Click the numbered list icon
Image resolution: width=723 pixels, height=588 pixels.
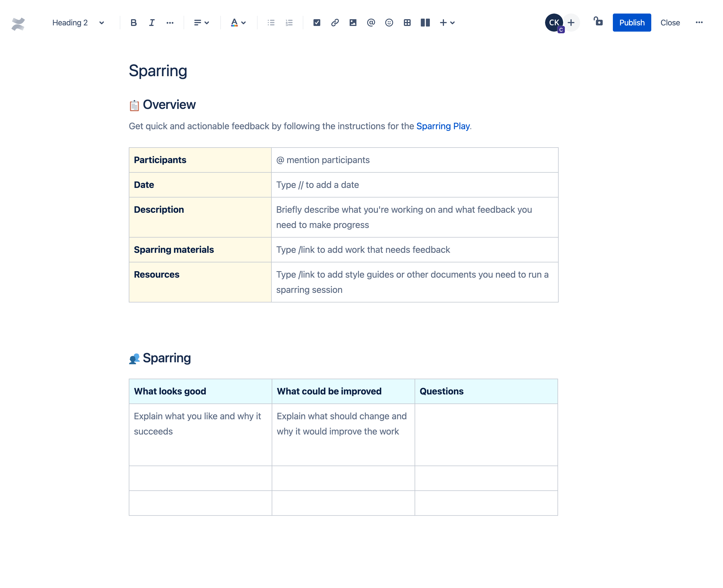point(289,22)
